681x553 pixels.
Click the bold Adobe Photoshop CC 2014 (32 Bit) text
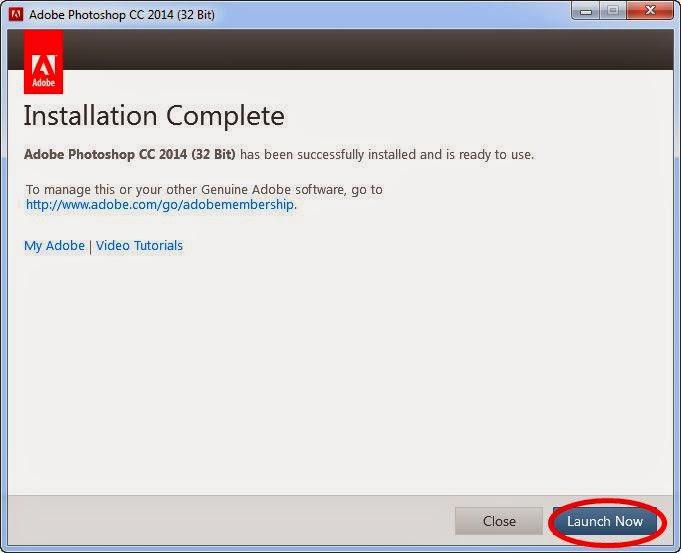pyautogui.click(x=129, y=154)
